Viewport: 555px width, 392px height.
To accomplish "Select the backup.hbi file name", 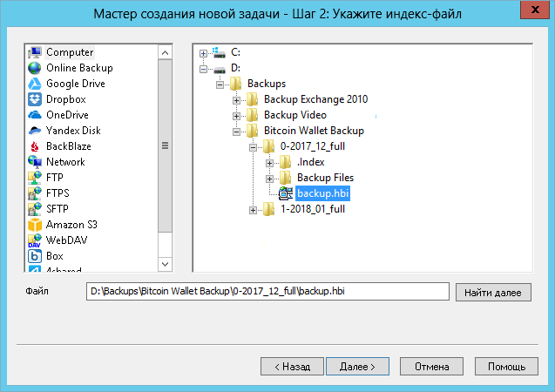I will click(x=322, y=193).
